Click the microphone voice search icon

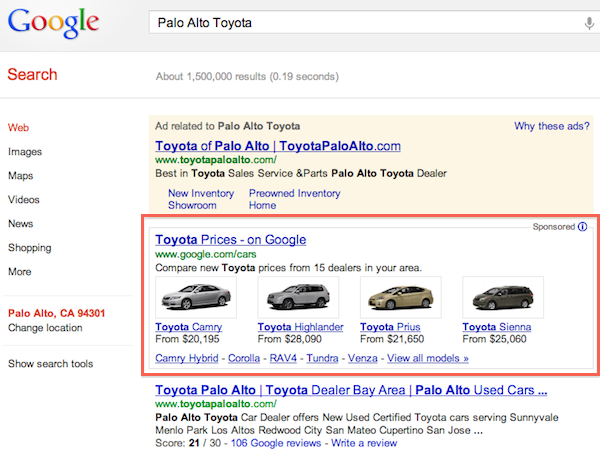point(589,23)
